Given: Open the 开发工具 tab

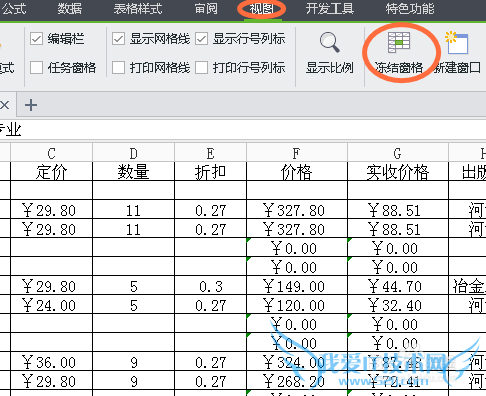Looking at the screenshot, I should 330,9.
